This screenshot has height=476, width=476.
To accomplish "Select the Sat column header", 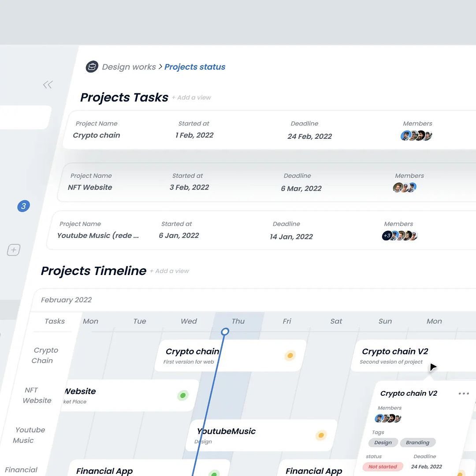I will pos(336,321).
